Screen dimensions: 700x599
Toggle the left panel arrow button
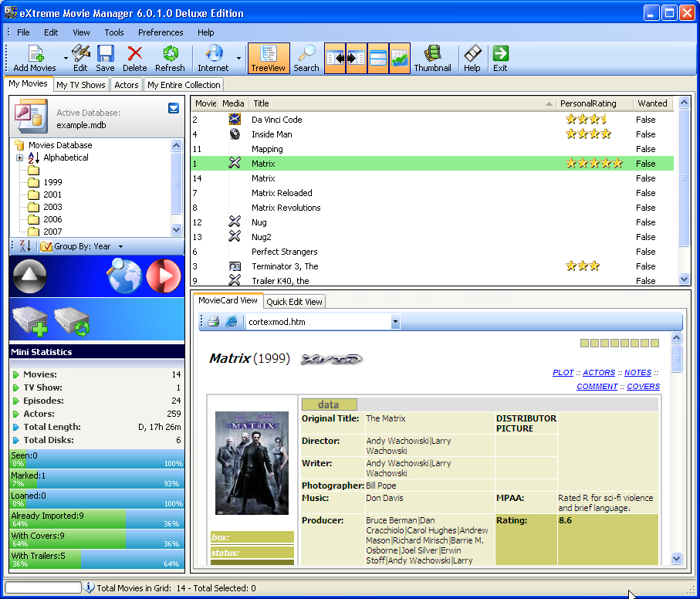pos(335,58)
